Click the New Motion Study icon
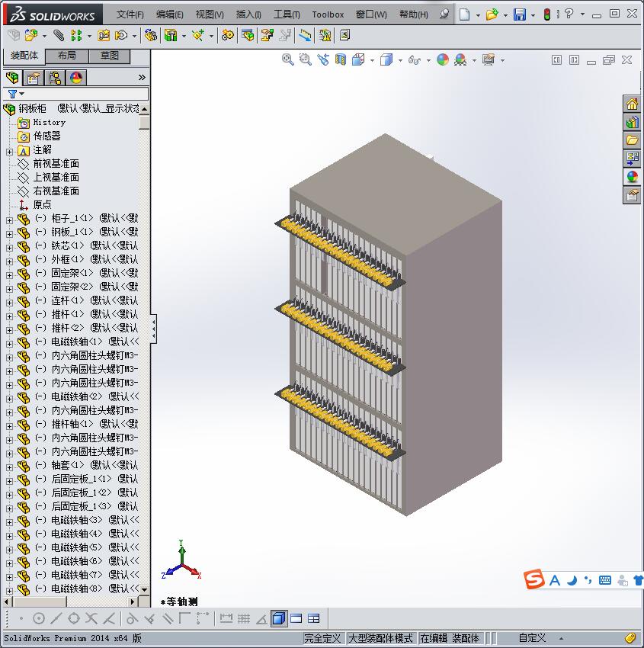 [227, 36]
